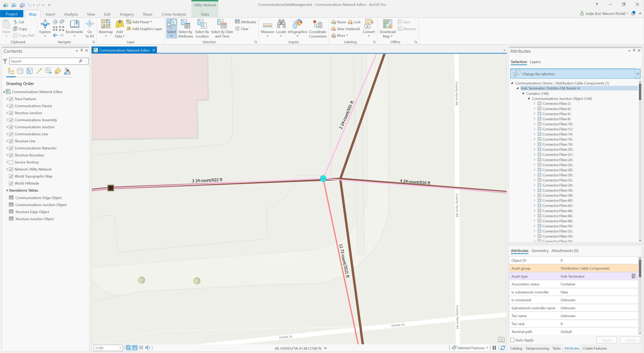The width and height of the screenshot is (644, 353).
Task: Click the Cut icon in Clipboard
Action: [16, 22]
